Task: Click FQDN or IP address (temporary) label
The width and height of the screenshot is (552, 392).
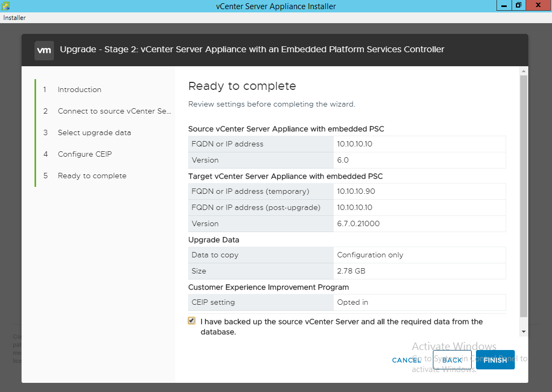Action: (x=250, y=191)
